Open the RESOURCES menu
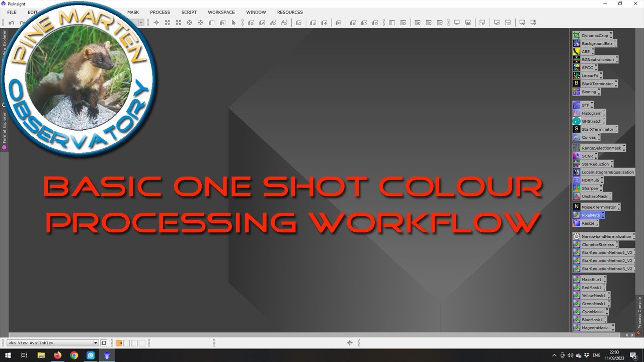 [290, 12]
